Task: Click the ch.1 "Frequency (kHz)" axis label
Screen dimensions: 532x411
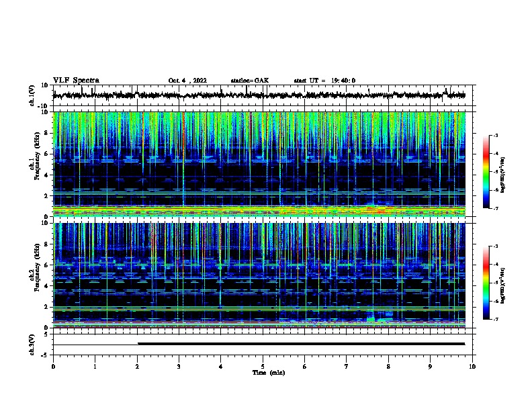Action: pos(37,156)
